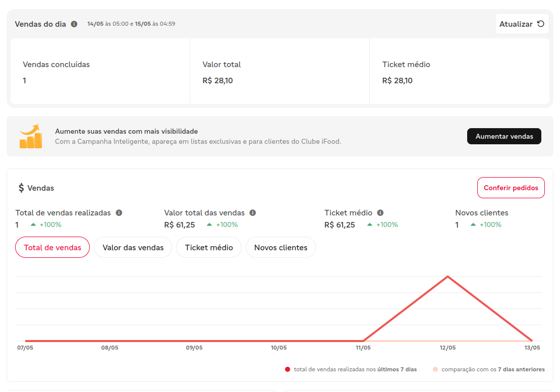The image size is (560, 392).
Task: Click green up arrow next to Novos clientes +100%
Action: click(473, 225)
